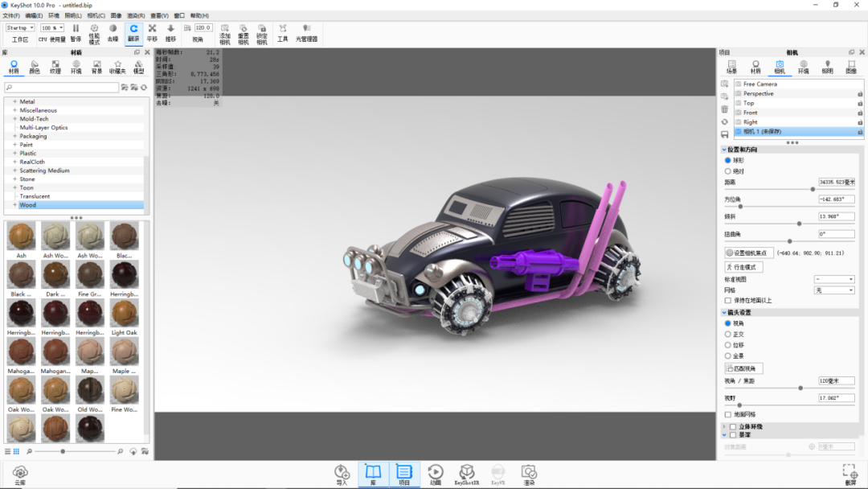Toggle the Project (项目) panel button
Image resolution: width=868 pixels, height=489 pixels.
pos(404,475)
